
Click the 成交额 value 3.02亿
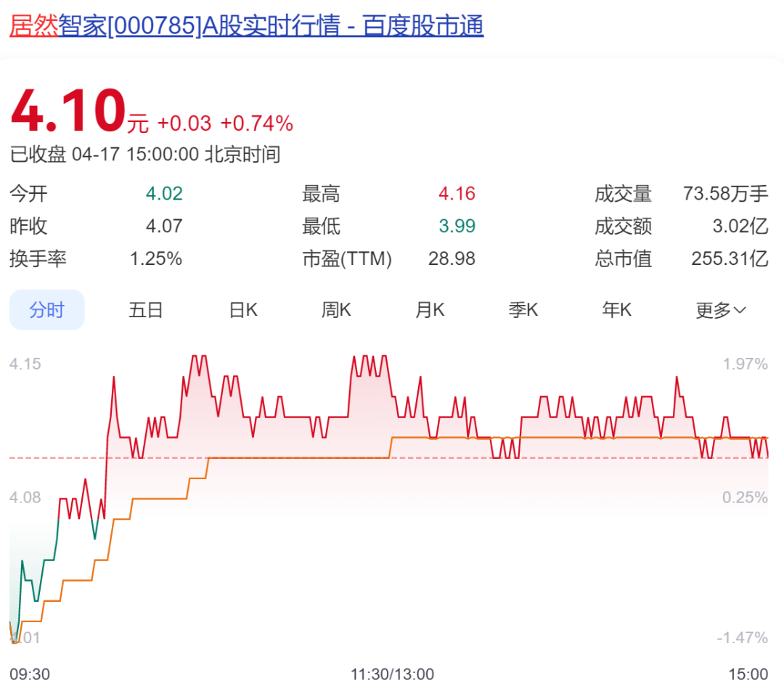(x=740, y=226)
